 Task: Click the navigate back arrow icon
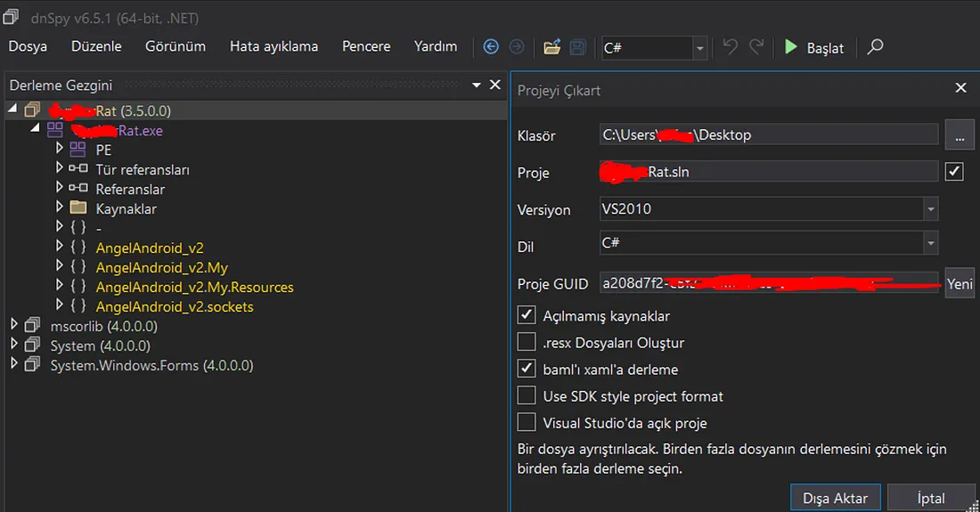click(x=491, y=47)
